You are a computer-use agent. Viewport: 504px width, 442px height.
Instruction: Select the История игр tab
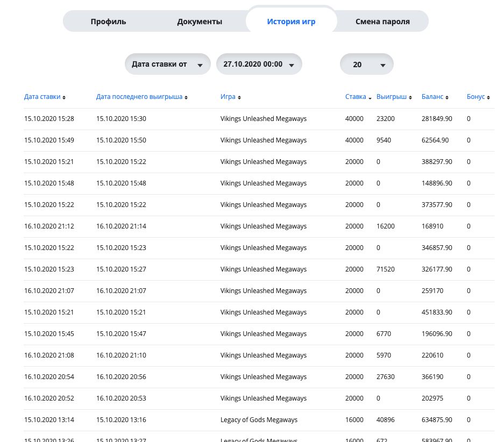tap(291, 22)
